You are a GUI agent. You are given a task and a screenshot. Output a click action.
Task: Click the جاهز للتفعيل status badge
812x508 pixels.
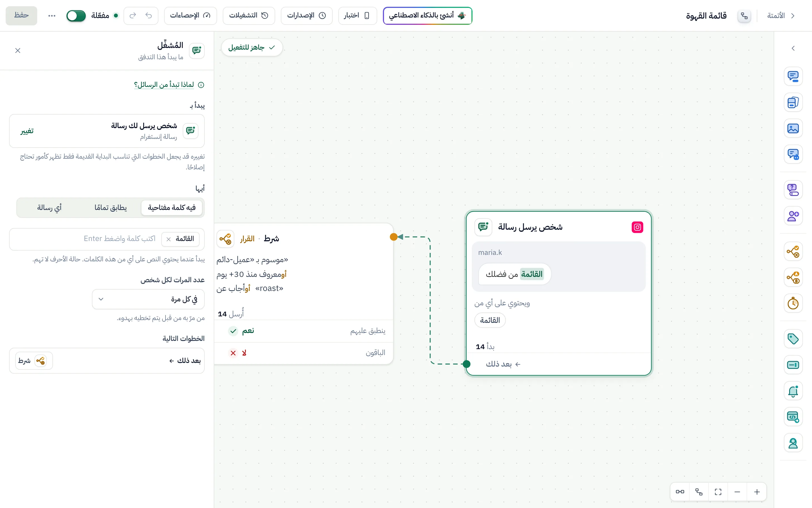(x=252, y=47)
